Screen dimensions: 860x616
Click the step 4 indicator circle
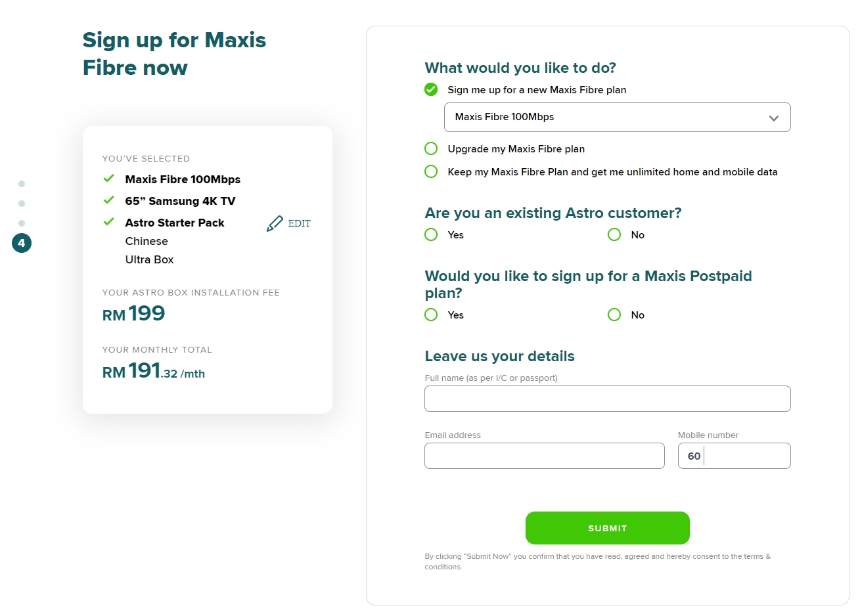click(x=22, y=243)
